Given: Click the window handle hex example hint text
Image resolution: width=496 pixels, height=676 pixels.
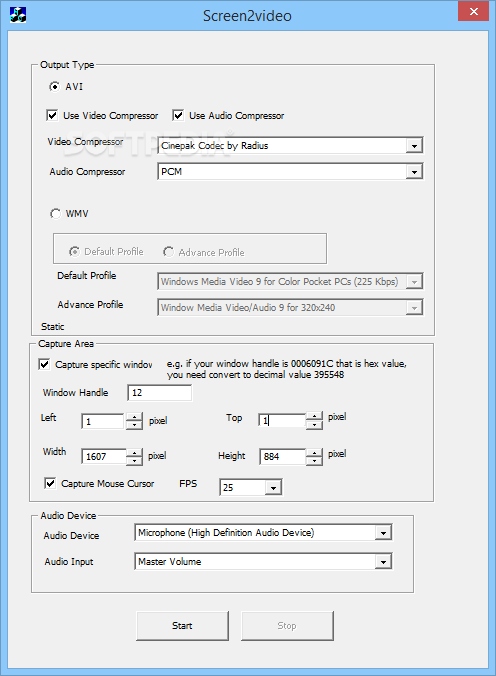Looking at the screenshot, I should coord(287,369).
